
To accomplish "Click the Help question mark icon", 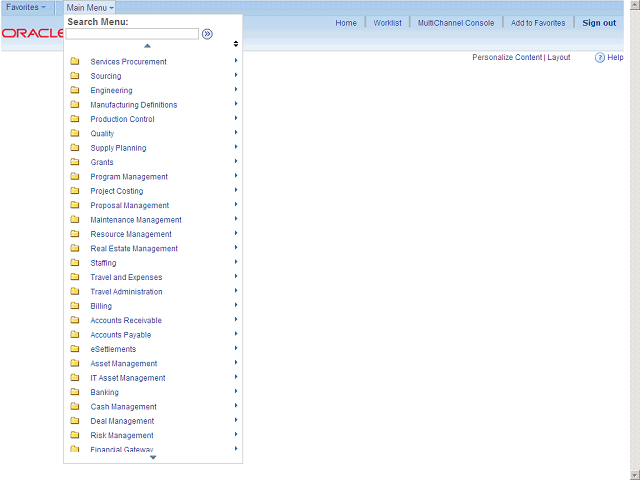I will coord(599,58).
